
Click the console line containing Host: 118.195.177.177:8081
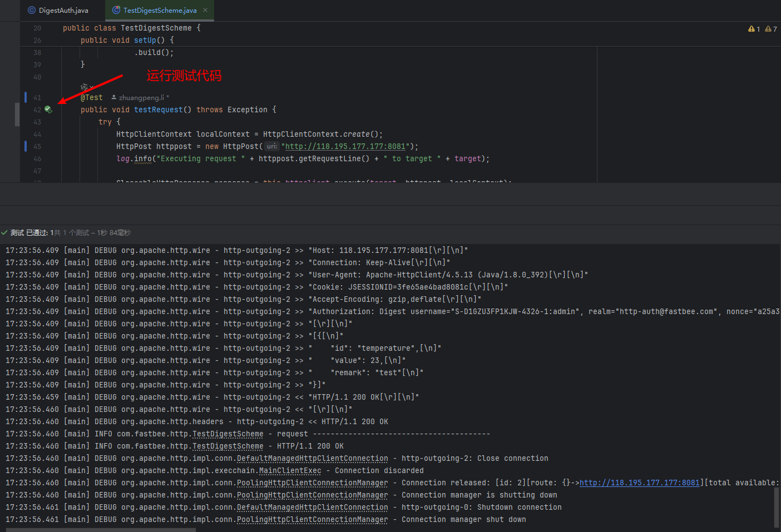[237, 250]
